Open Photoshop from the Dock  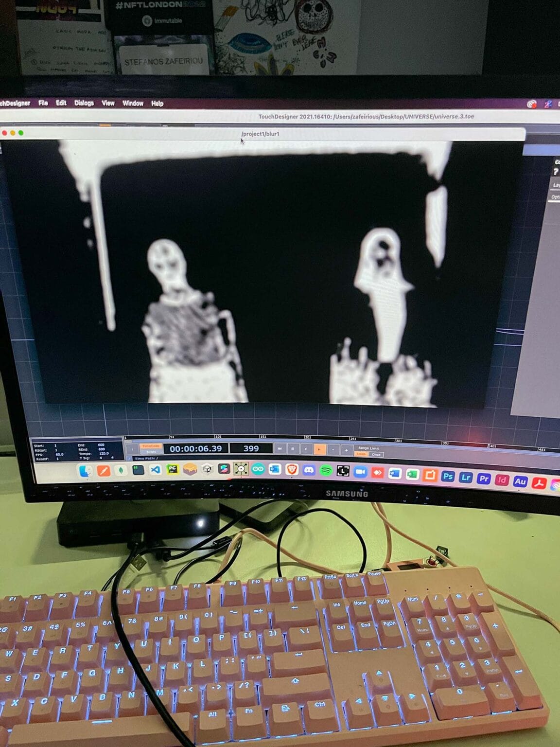pyautogui.click(x=447, y=478)
